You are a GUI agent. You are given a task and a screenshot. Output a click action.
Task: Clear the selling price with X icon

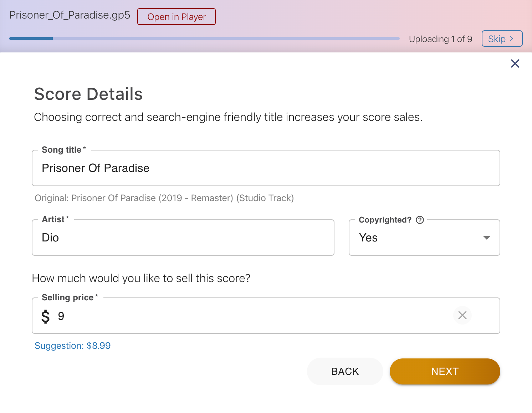[462, 315]
